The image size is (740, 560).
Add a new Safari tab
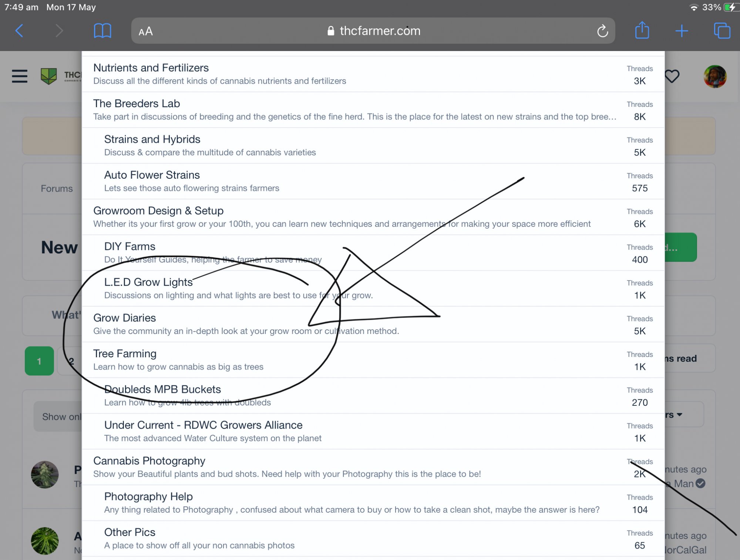(x=682, y=31)
